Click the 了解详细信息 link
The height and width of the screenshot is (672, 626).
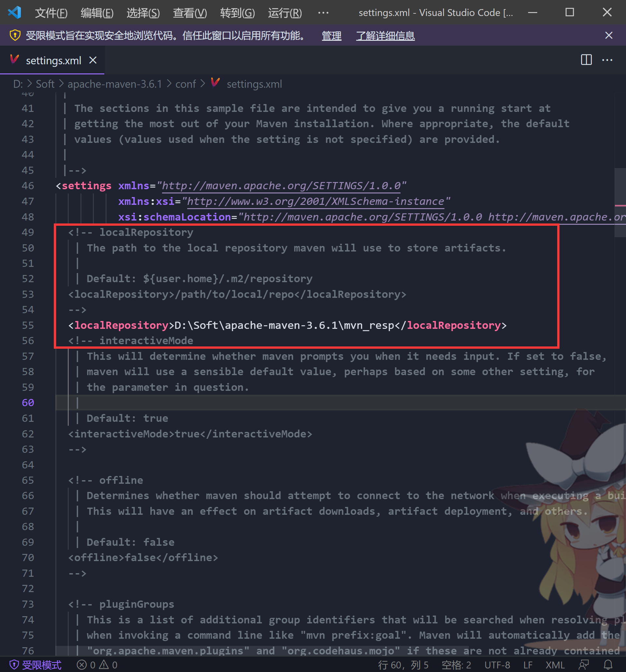click(385, 36)
